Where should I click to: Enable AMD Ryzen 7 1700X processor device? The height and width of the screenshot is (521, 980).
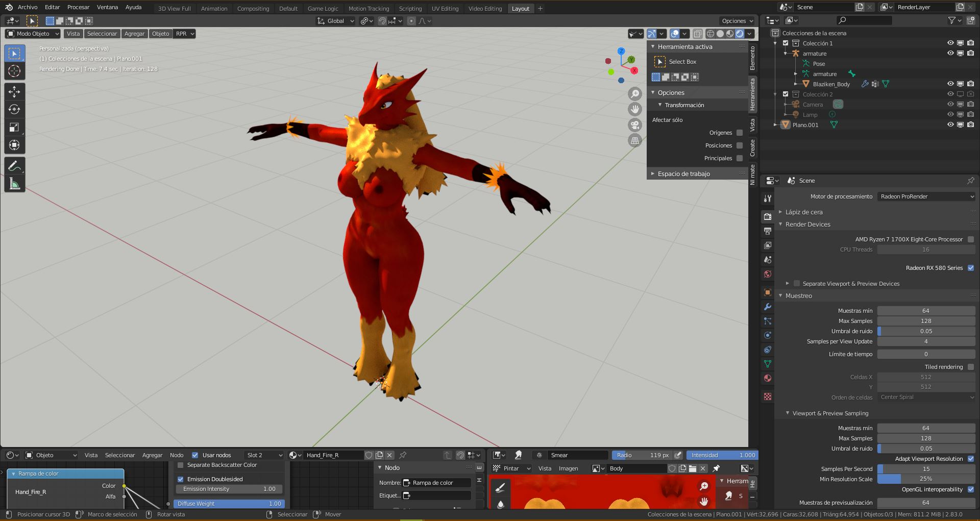pyautogui.click(x=971, y=239)
